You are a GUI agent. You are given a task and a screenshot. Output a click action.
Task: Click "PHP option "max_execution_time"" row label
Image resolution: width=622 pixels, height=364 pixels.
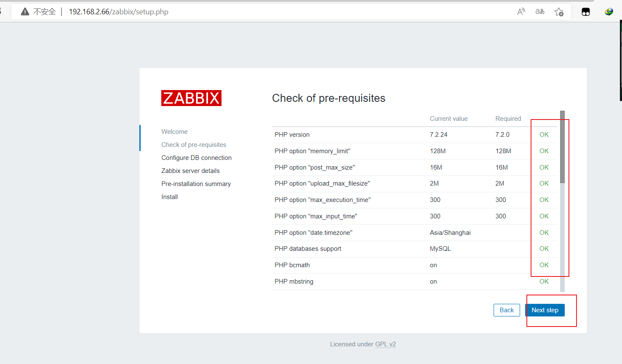pyautogui.click(x=323, y=200)
